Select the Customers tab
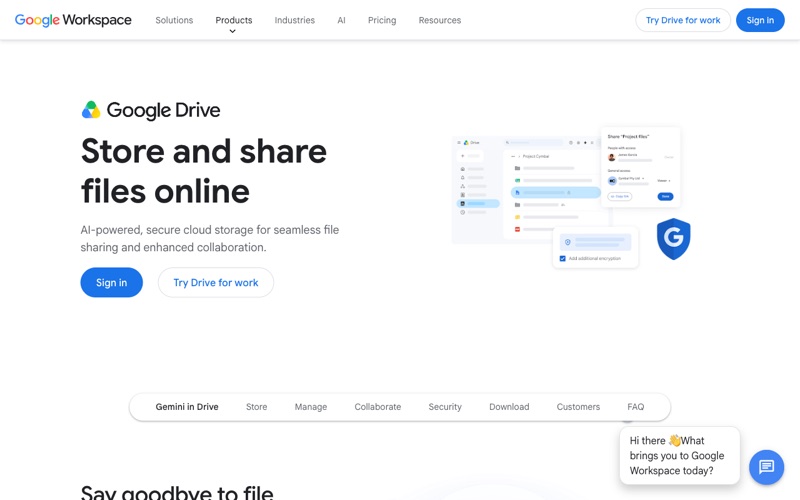 [x=578, y=407]
